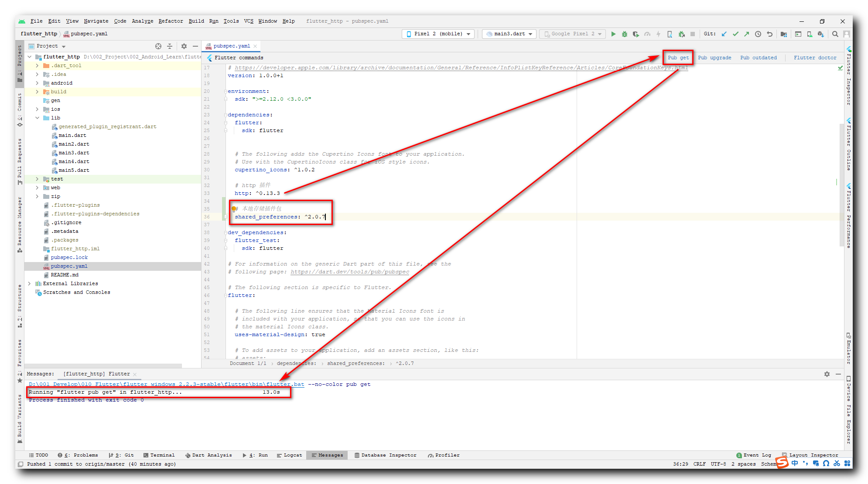
Task: Open the Dart Analysis tool tab
Action: (x=208, y=455)
